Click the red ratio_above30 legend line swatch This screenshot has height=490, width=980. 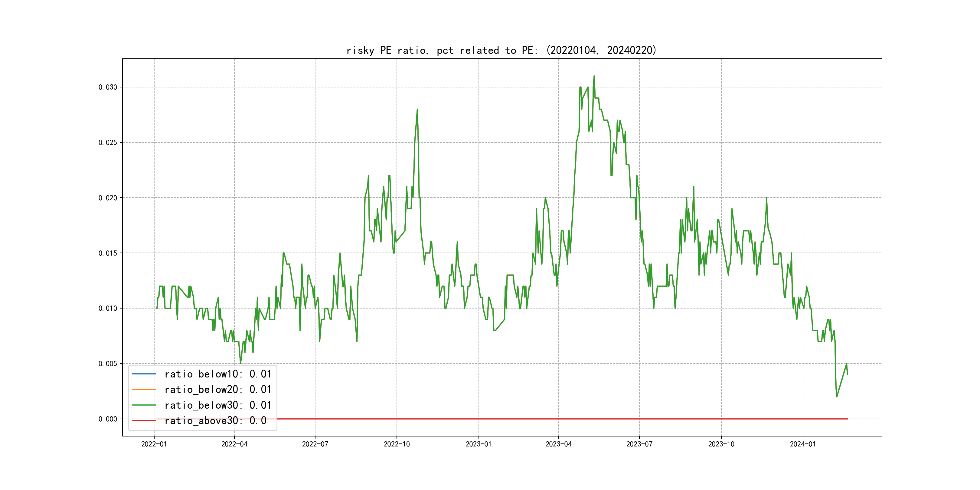pos(144,420)
